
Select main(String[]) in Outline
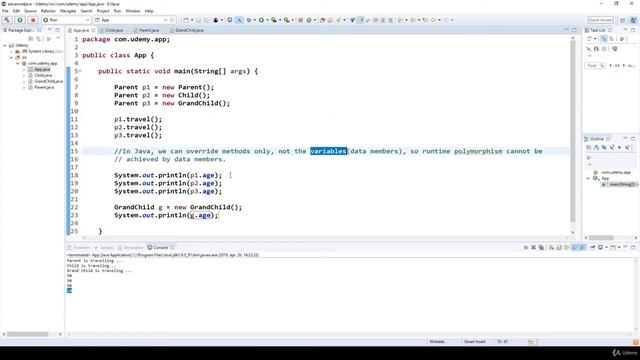point(619,184)
